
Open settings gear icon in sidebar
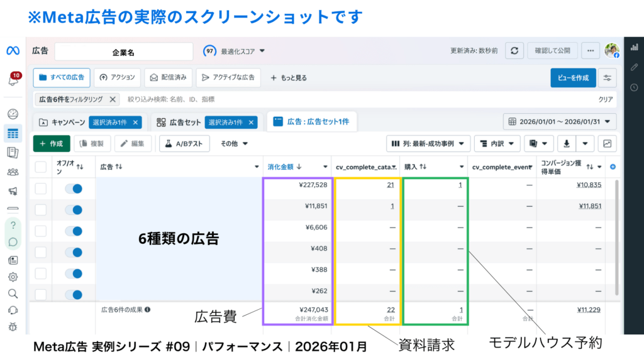[x=13, y=277]
